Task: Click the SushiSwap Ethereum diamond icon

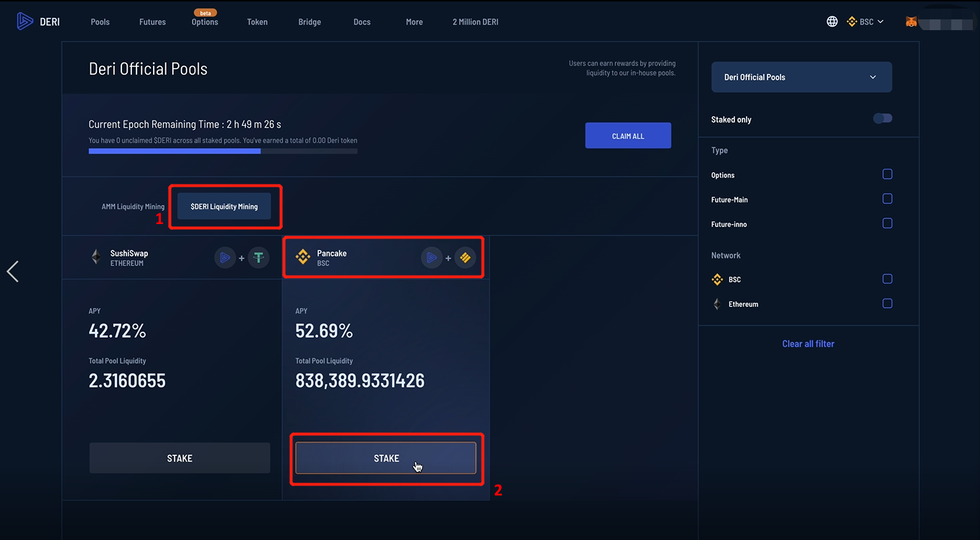Action: 96,257
